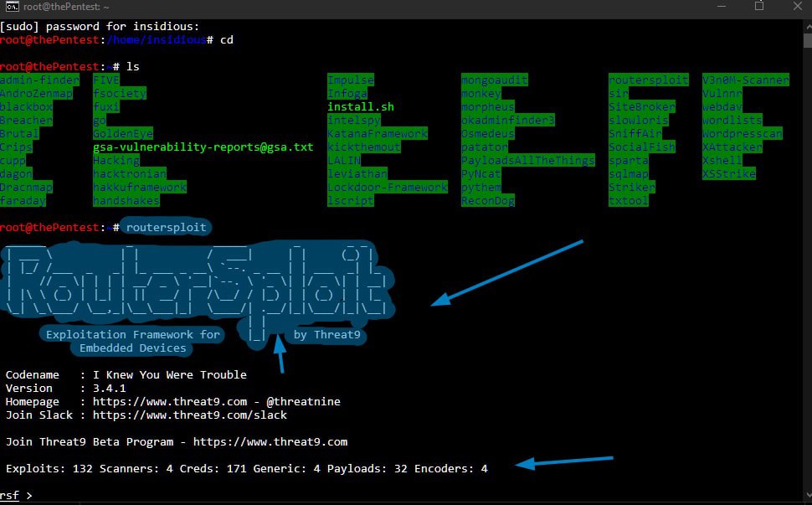Click the leviathan directory name
Image resolution: width=812 pixels, height=505 pixels.
(357, 174)
